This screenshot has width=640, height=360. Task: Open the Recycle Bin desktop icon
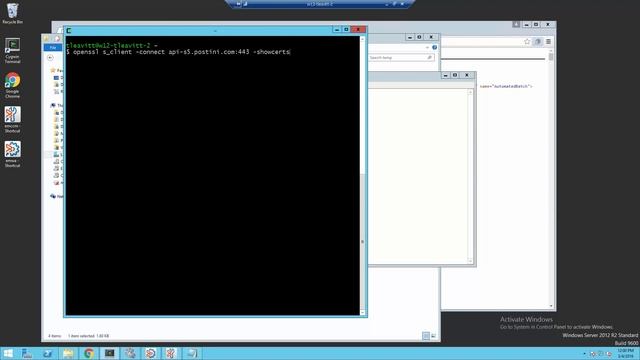pos(12,13)
